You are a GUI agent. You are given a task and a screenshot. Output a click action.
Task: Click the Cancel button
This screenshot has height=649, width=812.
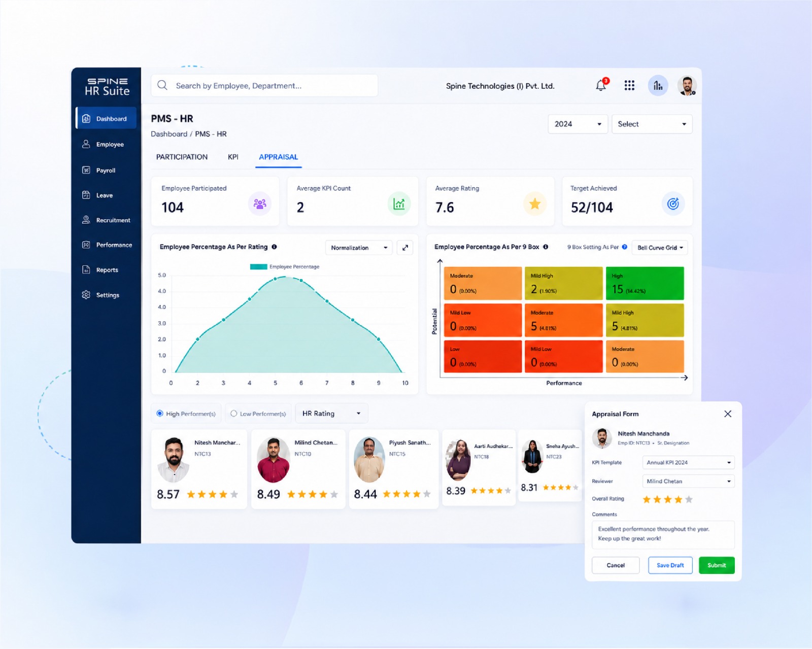[616, 565]
